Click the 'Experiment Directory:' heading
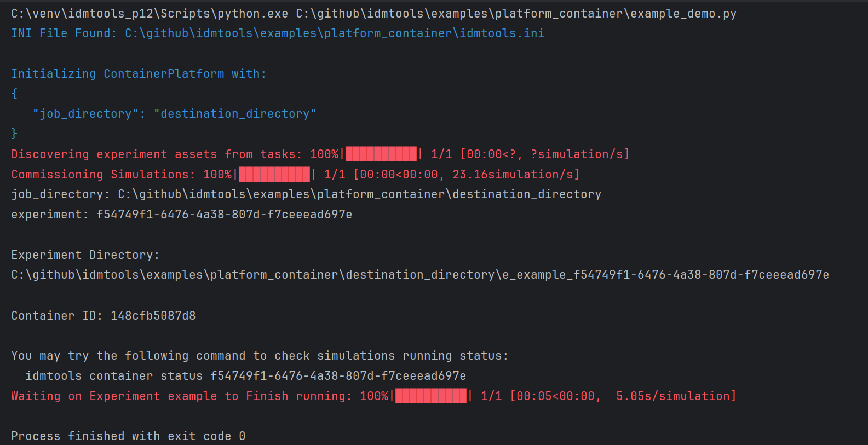The height and width of the screenshot is (445, 868). tap(85, 255)
